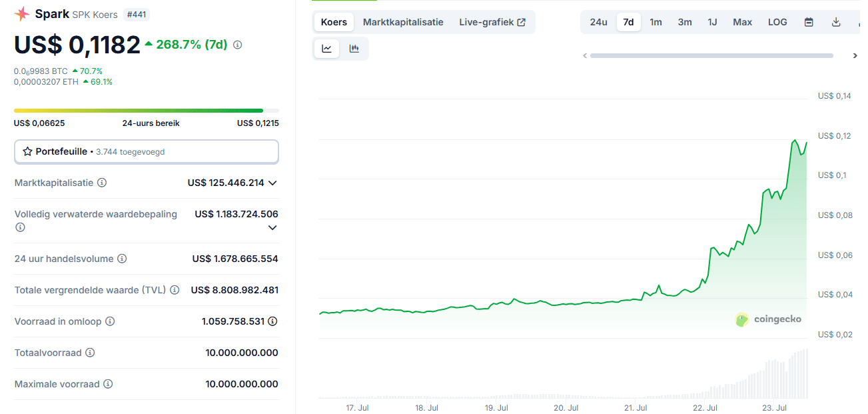Image resolution: width=868 pixels, height=414 pixels.
Task: Show info icon next to Voorraad in omloop label
Action: pos(110,321)
